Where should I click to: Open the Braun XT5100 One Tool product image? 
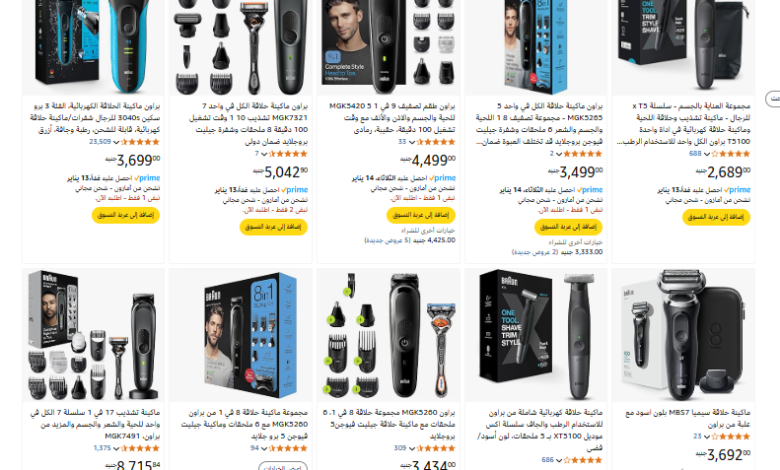click(536, 335)
